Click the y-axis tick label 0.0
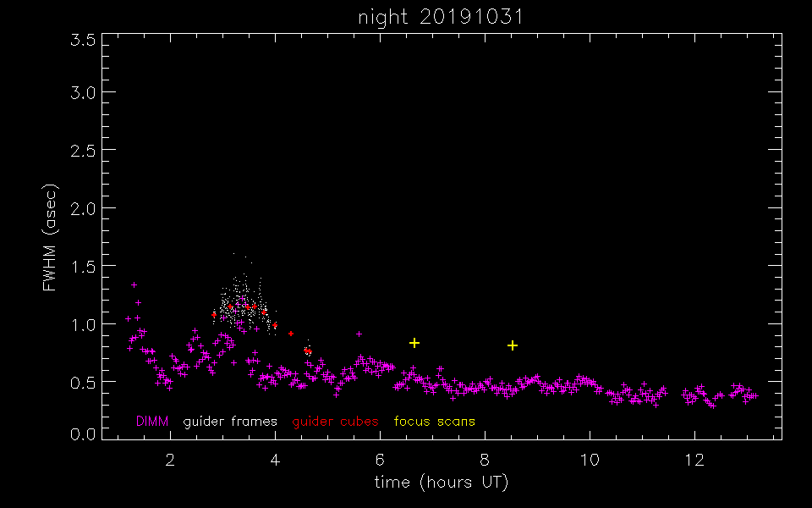812x508 pixels. pyautogui.click(x=83, y=434)
